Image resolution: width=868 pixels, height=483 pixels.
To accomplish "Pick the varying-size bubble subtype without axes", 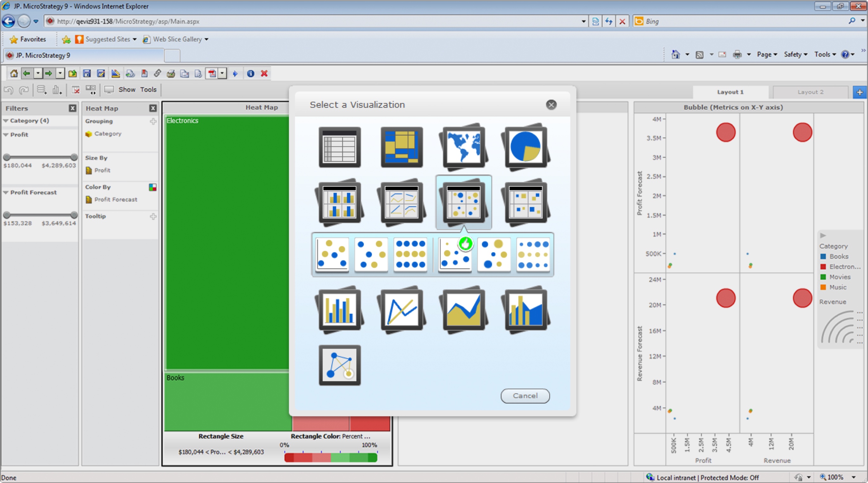I will click(494, 254).
